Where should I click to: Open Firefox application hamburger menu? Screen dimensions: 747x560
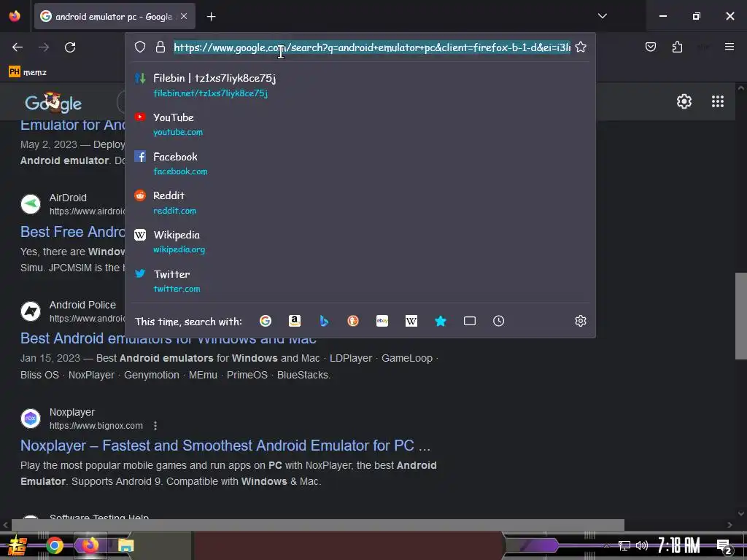coord(729,47)
